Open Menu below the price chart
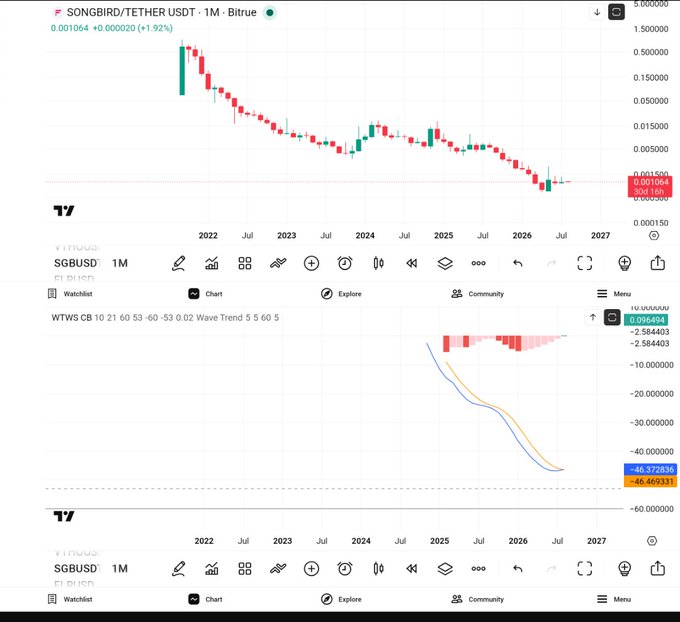Screen dimensions: 680x622 point(614,294)
